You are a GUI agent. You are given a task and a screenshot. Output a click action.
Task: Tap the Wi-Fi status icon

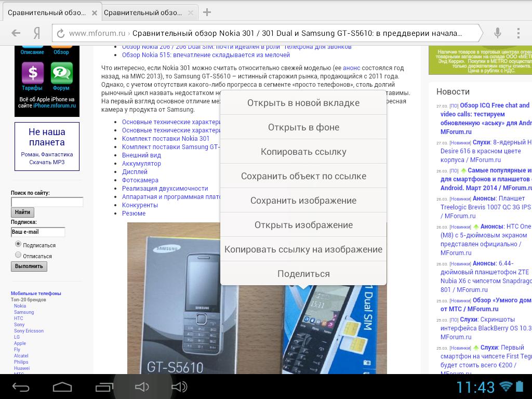506,387
